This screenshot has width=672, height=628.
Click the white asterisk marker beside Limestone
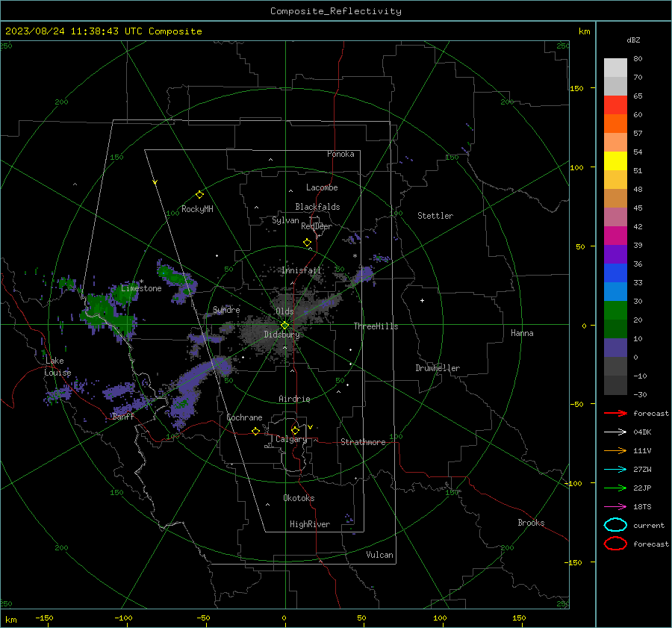tap(141, 282)
